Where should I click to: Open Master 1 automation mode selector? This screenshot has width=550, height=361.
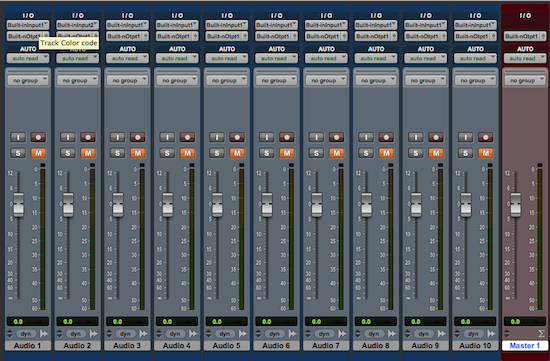pos(525,59)
